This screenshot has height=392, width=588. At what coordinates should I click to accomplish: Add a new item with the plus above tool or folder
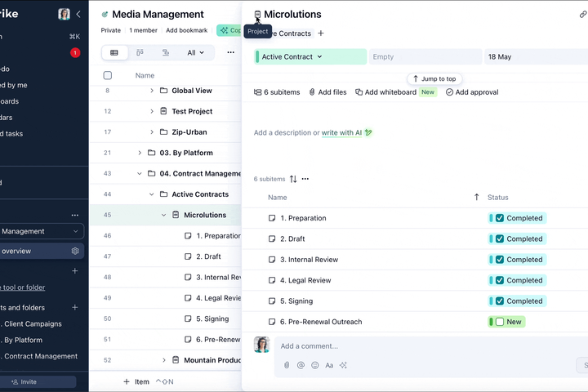pos(75,271)
